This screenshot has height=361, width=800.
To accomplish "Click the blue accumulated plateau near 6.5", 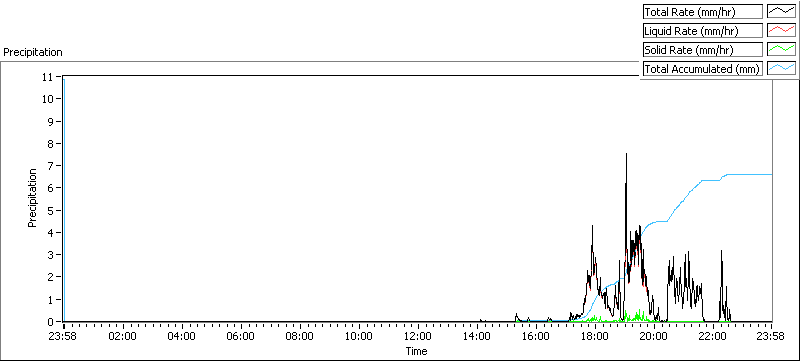I will pos(749,174).
